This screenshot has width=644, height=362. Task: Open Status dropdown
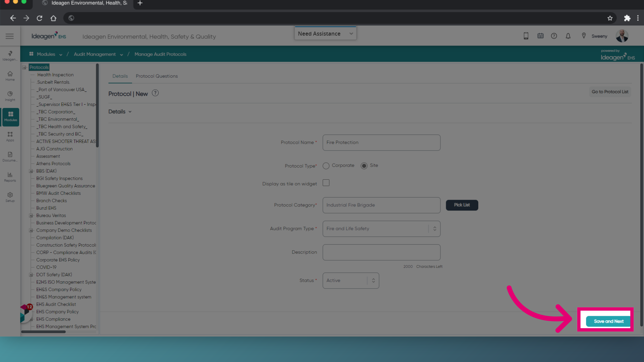tap(351, 281)
